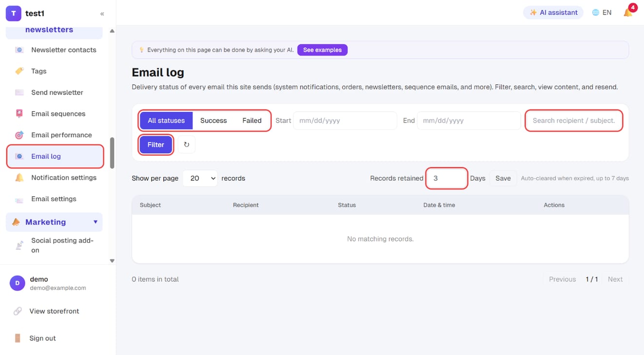Click the Email log sidebar icon
This screenshot has width=644, height=355.
[19, 156]
